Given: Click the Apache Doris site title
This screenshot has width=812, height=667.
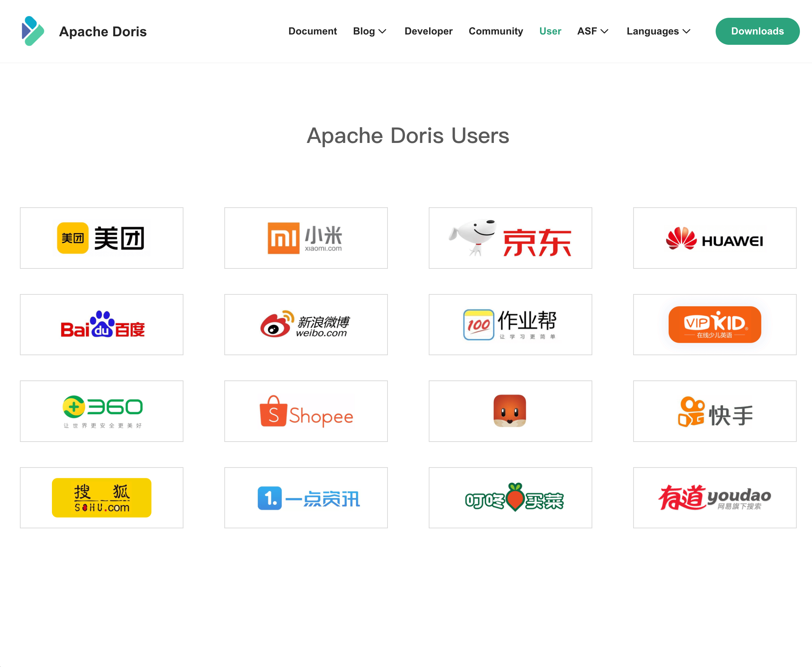Looking at the screenshot, I should [103, 32].
